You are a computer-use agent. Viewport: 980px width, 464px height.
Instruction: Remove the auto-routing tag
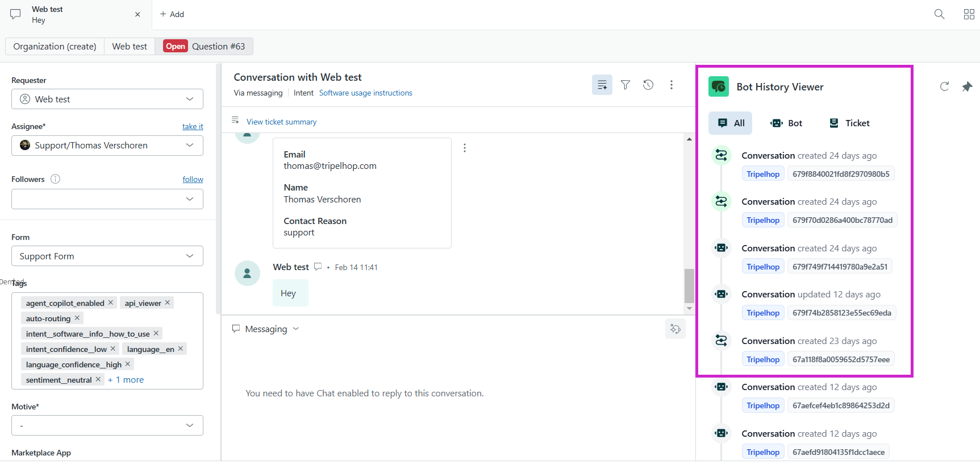click(77, 318)
